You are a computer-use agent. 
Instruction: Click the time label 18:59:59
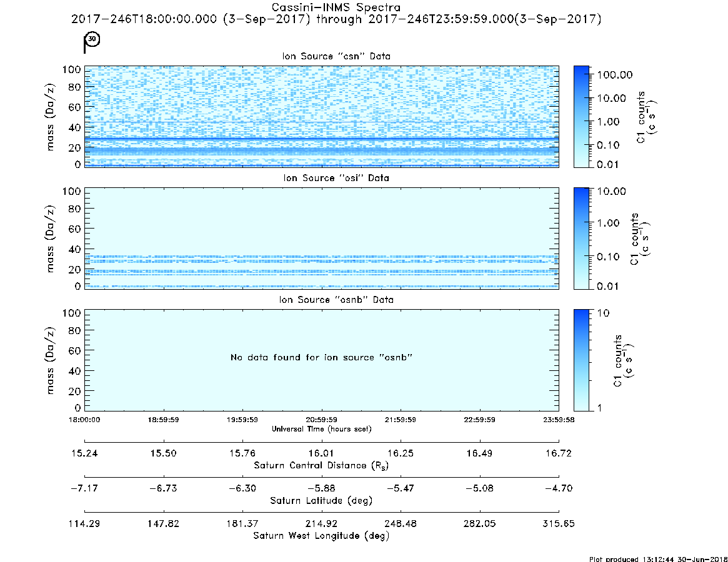tap(164, 420)
